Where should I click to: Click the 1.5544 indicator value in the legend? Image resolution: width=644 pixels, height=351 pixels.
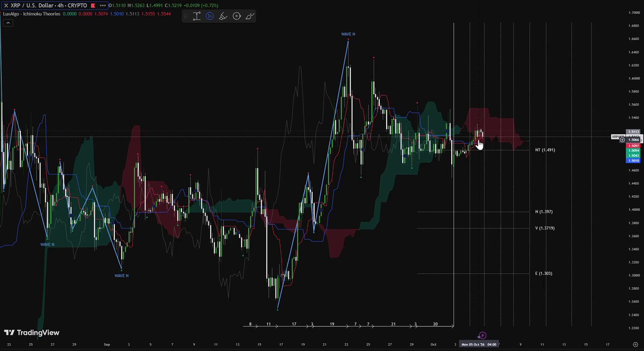[x=164, y=14]
